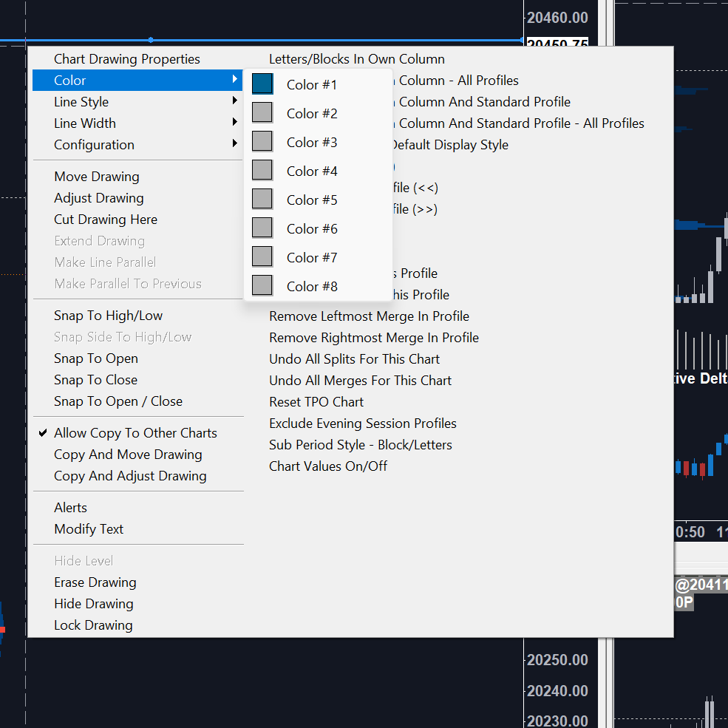This screenshot has height=728, width=728.
Task: Select Snap To High/Low
Action: coord(108,316)
